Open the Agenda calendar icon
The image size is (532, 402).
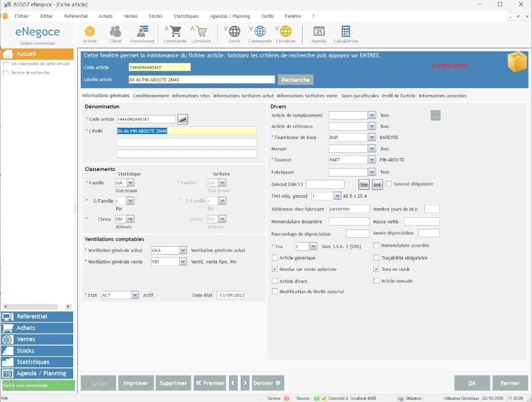[x=319, y=33]
